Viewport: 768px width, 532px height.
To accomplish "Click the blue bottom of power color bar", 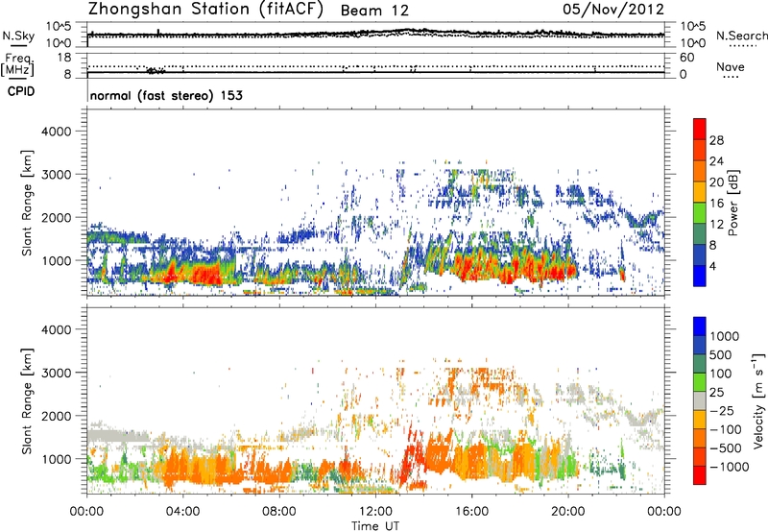I will click(700, 277).
